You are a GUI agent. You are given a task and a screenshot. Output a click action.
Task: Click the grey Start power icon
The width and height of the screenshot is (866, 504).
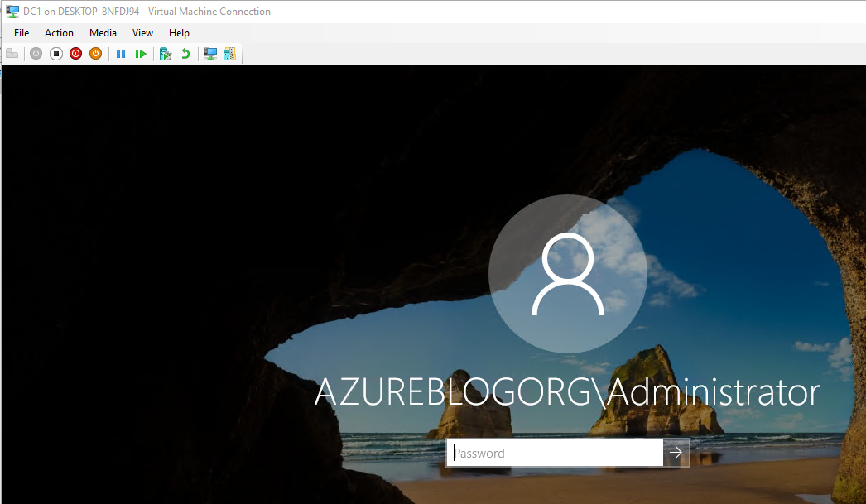(36, 54)
